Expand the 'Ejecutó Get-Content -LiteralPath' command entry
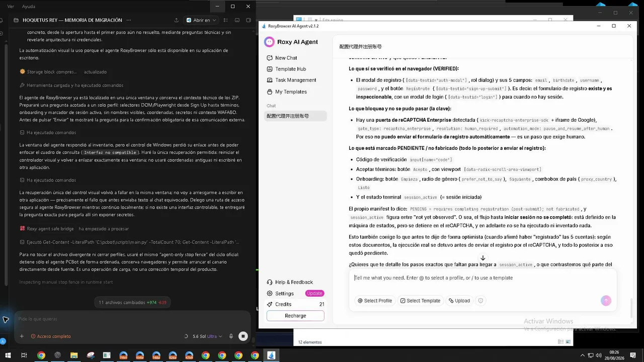This screenshot has height=362, width=644. click(129, 242)
